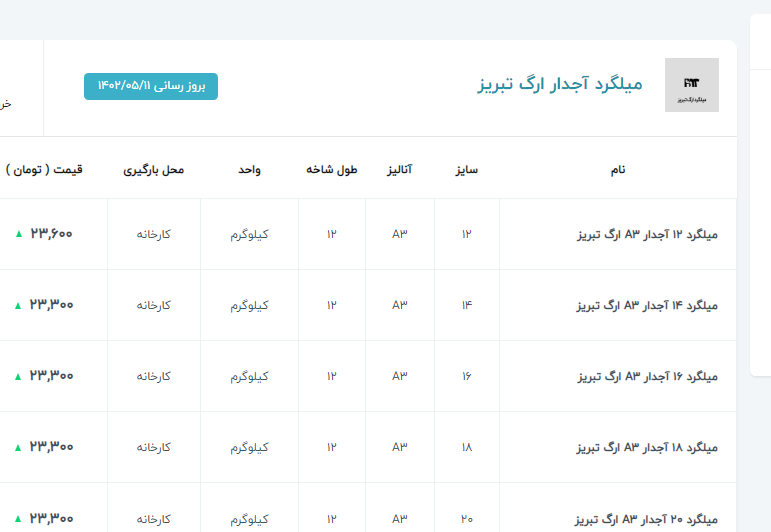This screenshot has width=771, height=532.
Task: Open product میلگرد ۱۴ آجدار A۳ ارگ تبریز
Action: tap(648, 306)
